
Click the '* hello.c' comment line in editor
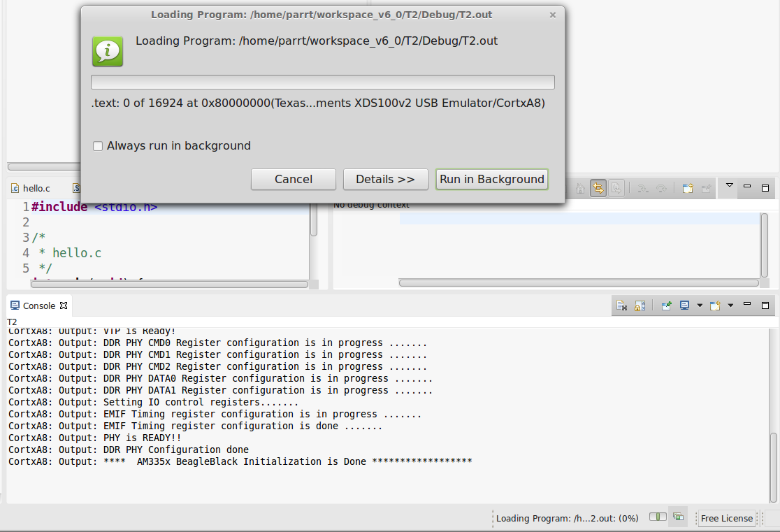click(x=70, y=253)
